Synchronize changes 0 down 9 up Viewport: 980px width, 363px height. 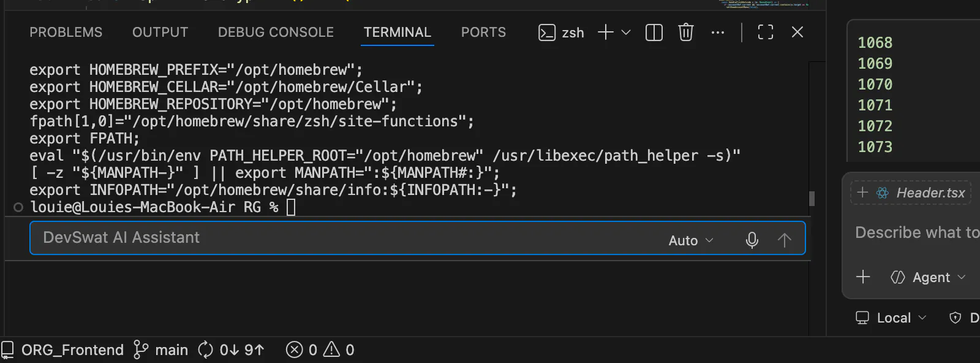[231, 350]
